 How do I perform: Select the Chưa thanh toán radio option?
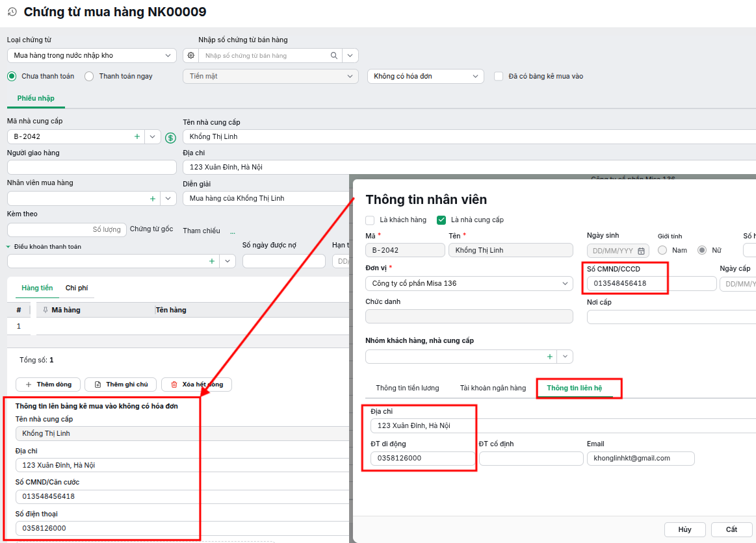pos(12,76)
